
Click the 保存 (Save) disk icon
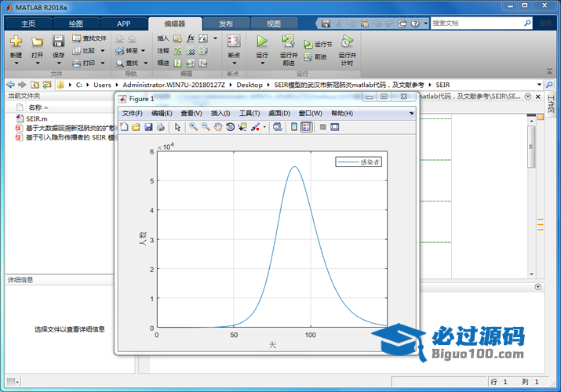[x=58, y=41]
